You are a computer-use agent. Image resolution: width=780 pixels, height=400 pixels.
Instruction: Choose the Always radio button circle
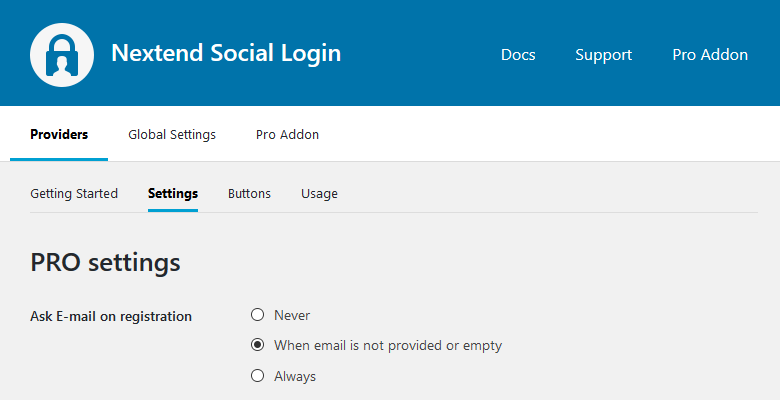(x=258, y=376)
